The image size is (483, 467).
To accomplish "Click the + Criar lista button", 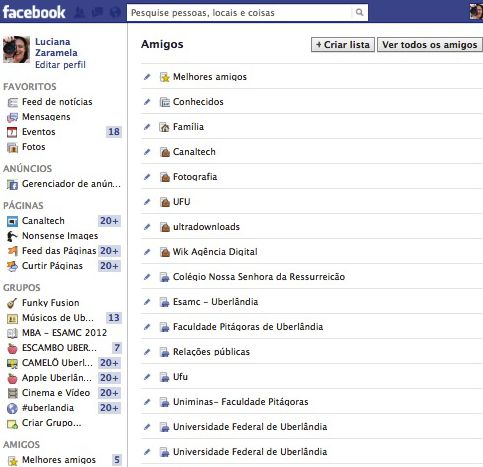I will [343, 45].
